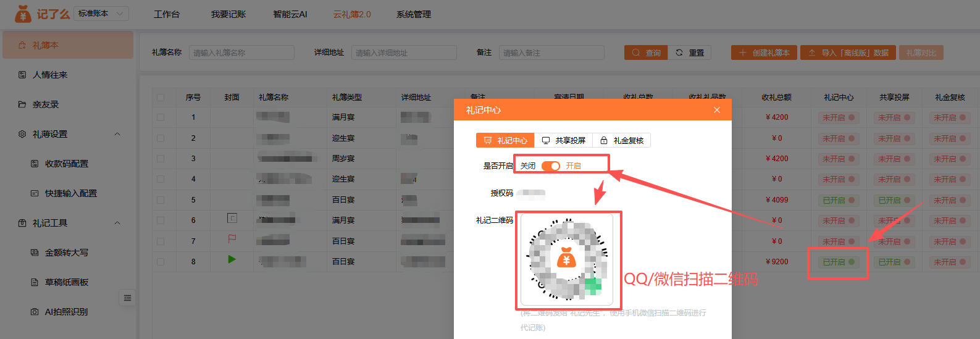Tick the checkbox for row 1
This screenshot has width=980, height=339.
tap(161, 117)
